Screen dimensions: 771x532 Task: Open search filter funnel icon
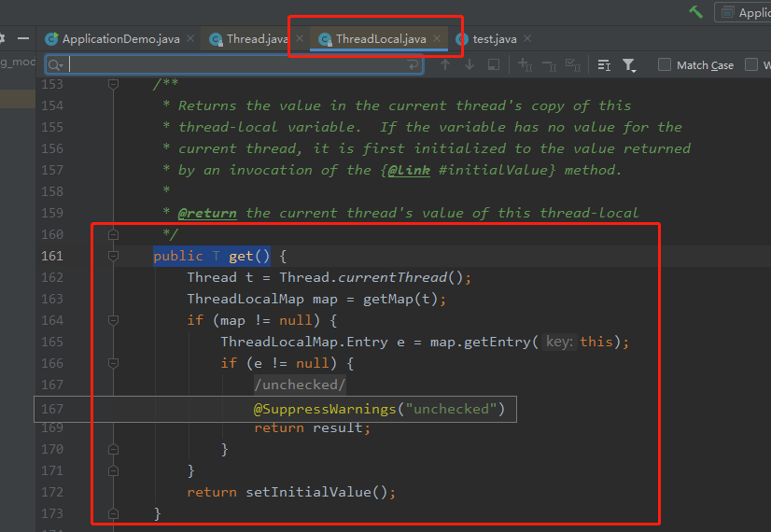point(629,65)
